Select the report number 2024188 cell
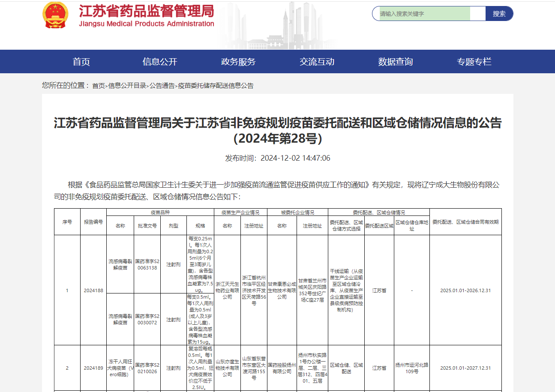This screenshot has width=555, height=392. (x=93, y=290)
